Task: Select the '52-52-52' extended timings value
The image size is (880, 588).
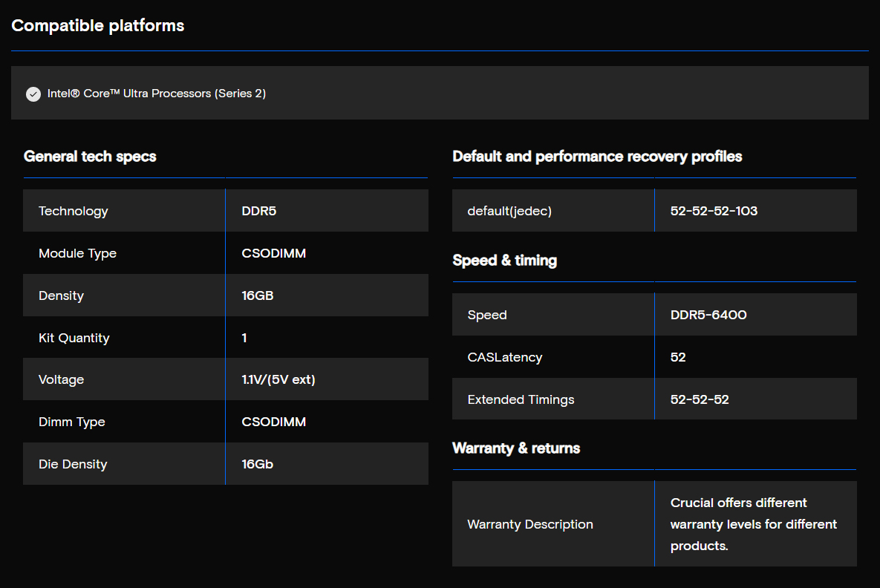Action: [700, 399]
